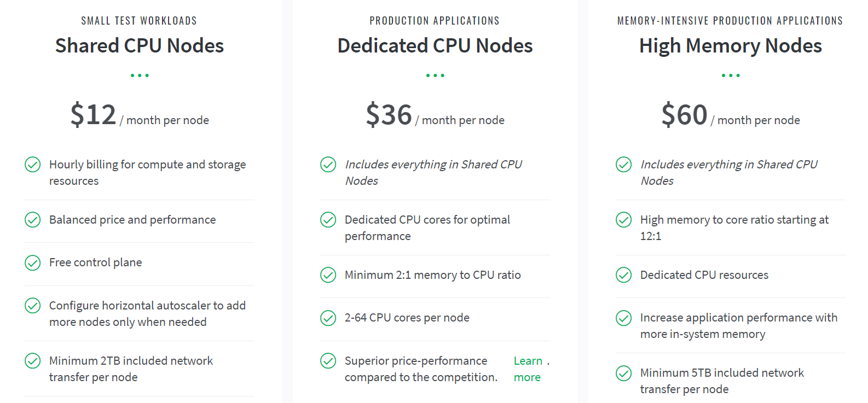868x403 pixels.
Task: Select the Dedicated CPU Nodes heading
Action: pos(435,45)
